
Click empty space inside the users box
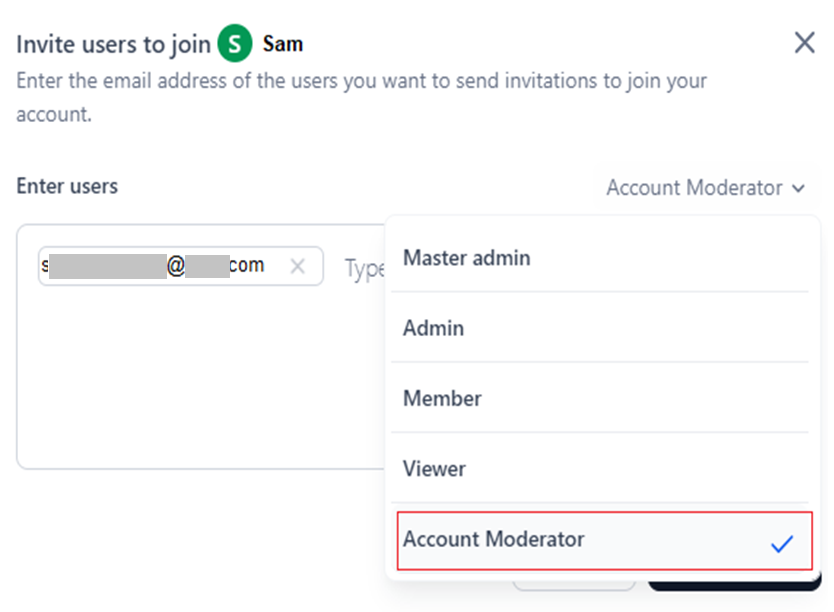point(200,380)
